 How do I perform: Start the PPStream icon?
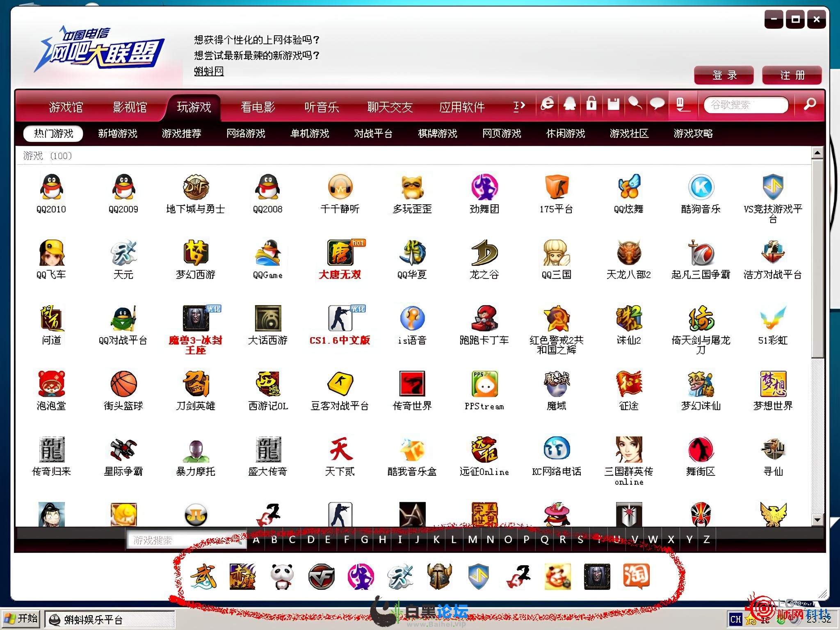(484, 383)
